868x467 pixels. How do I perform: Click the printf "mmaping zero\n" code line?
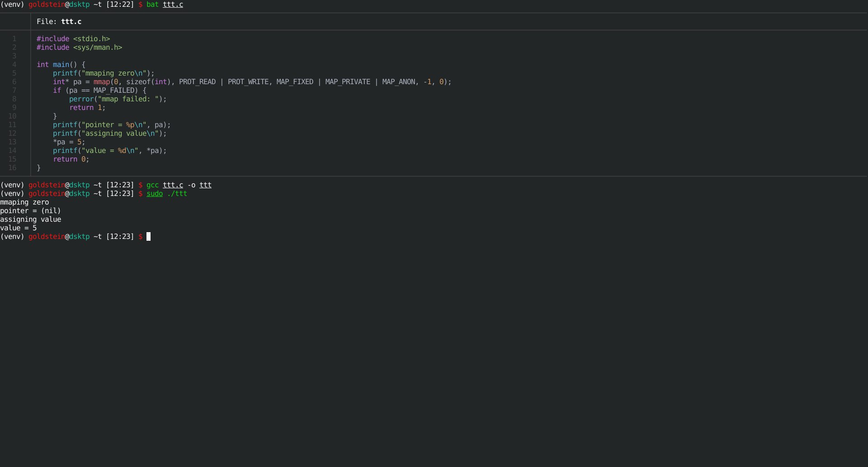[x=104, y=73]
